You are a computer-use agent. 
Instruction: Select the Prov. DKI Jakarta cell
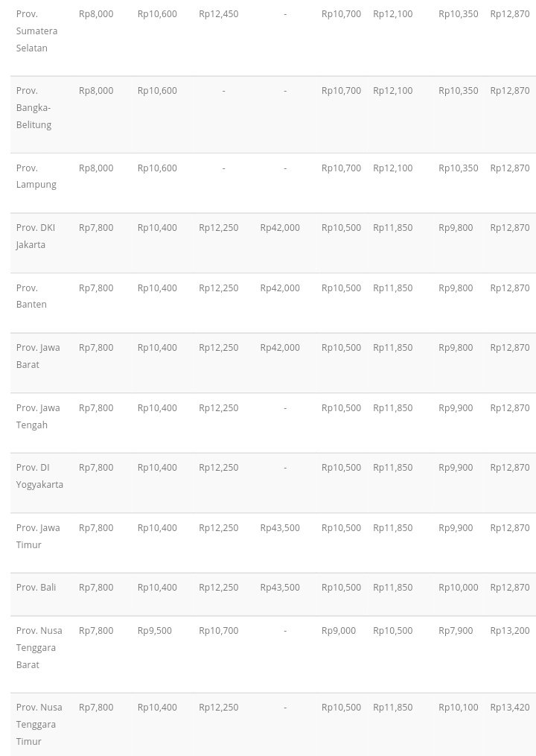35,235
